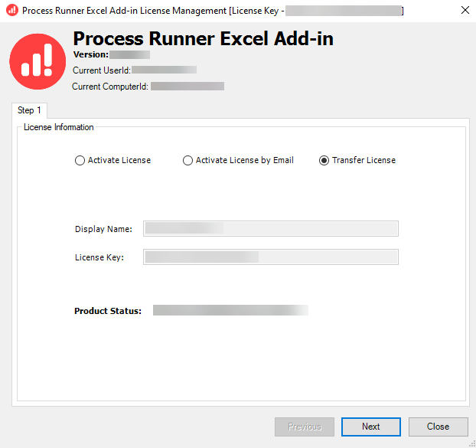Click the small Process Runner title bar icon
The height and width of the screenshot is (448, 476).
11,11
